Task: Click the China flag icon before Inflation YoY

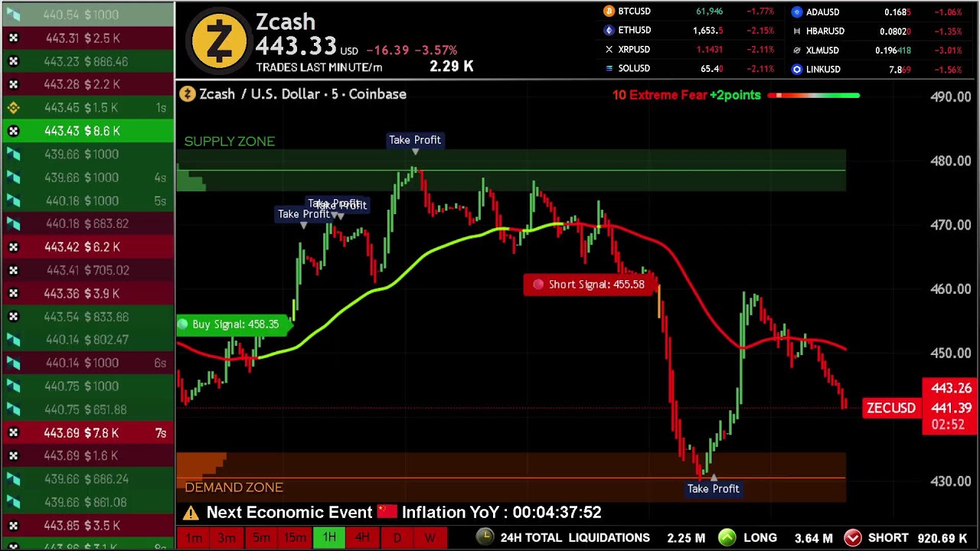Action: click(387, 512)
